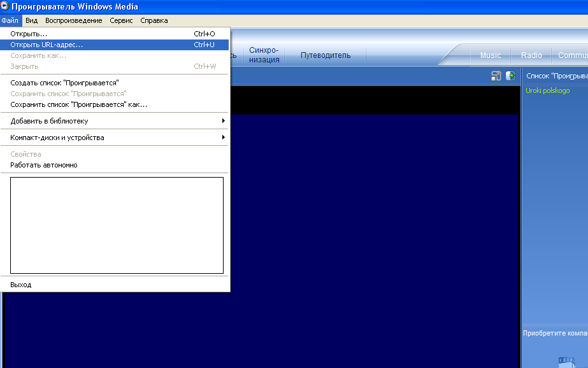
Task: Toggle Работать автономно mode
Action: point(115,165)
